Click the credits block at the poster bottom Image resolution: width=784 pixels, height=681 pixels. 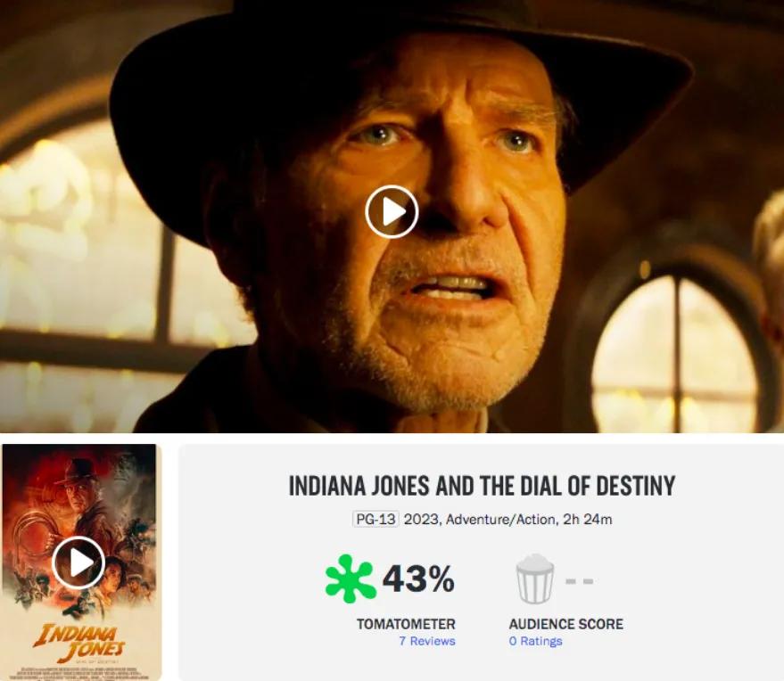point(78,672)
